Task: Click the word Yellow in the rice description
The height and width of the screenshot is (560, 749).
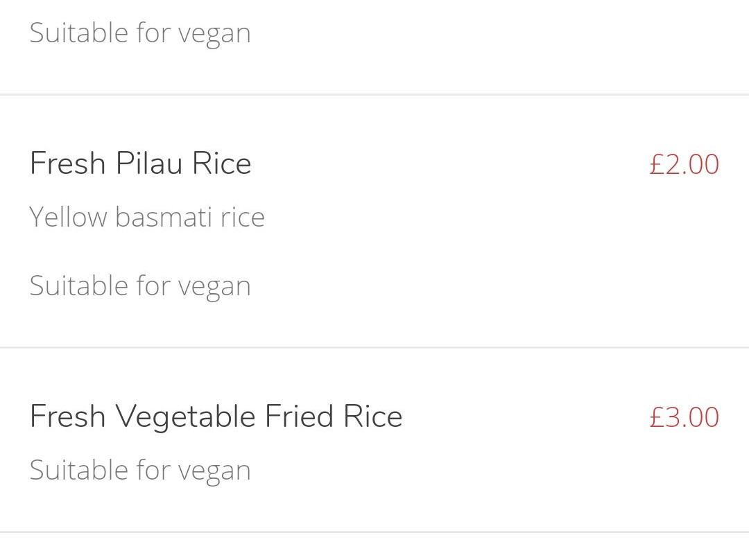Action: pos(68,217)
